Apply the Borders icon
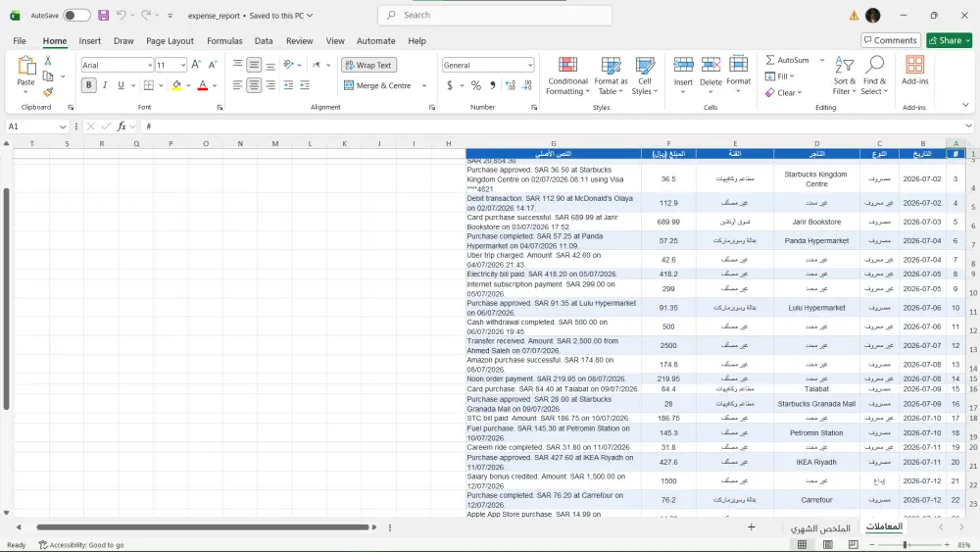Image resolution: width=980 pixels, height=552 pixels. pos(149,85)
